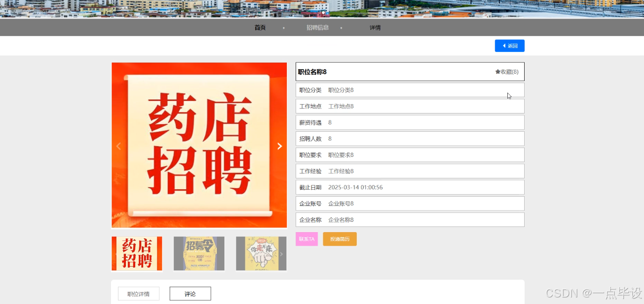The height and width of the screenshot is (304, 644).
Task: Click the 返回 button
Action: 510,45
